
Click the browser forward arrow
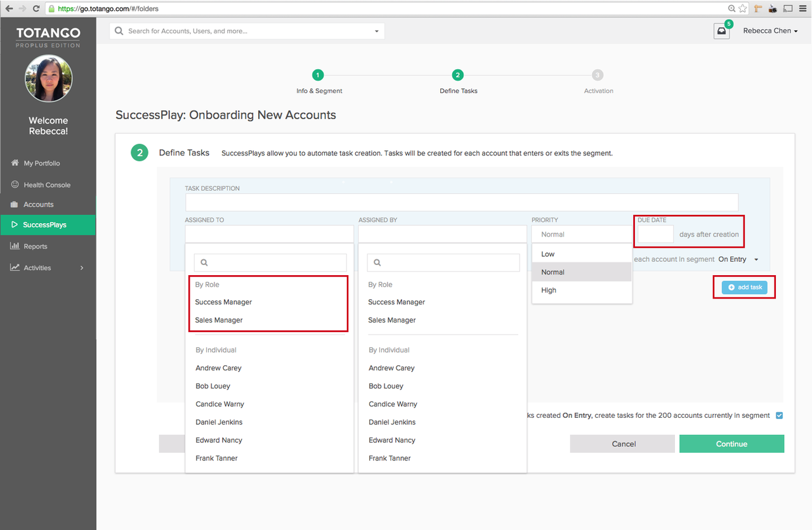click(x=23, y=9)
